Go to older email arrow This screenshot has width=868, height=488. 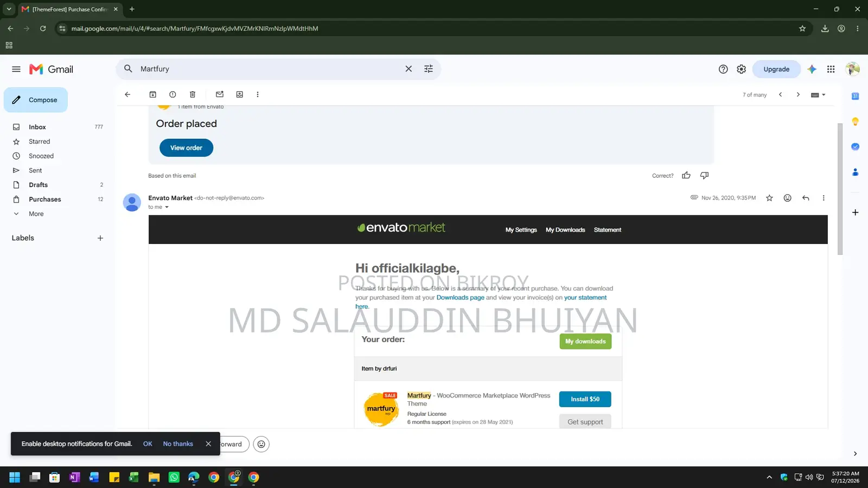pyautogui.click(x=798, y=94)
